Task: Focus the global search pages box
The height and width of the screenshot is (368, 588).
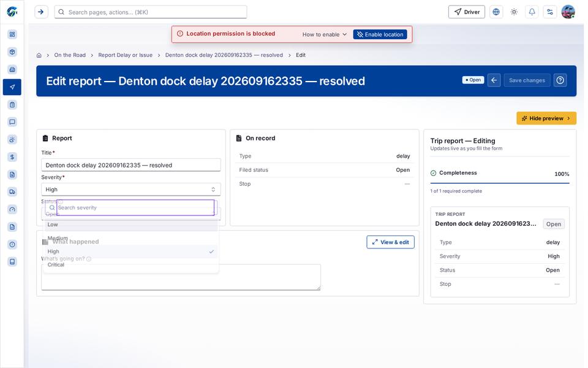Action: point(151,12)
